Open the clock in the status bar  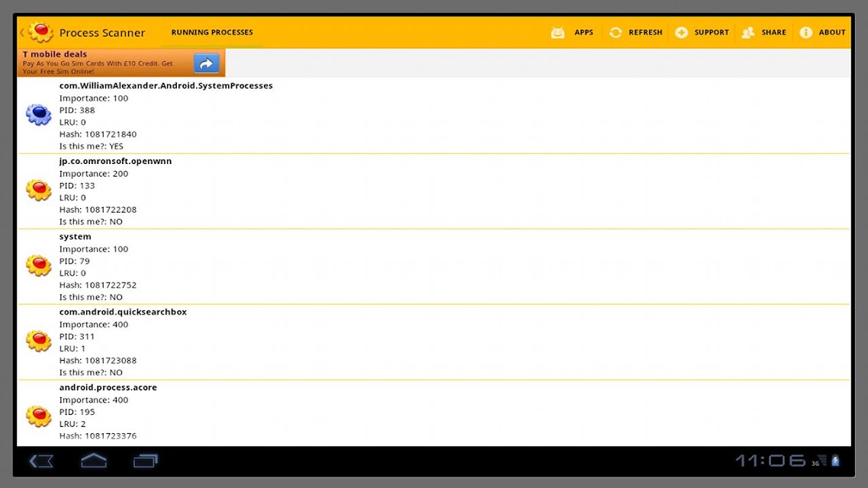(x=770, y=461)
